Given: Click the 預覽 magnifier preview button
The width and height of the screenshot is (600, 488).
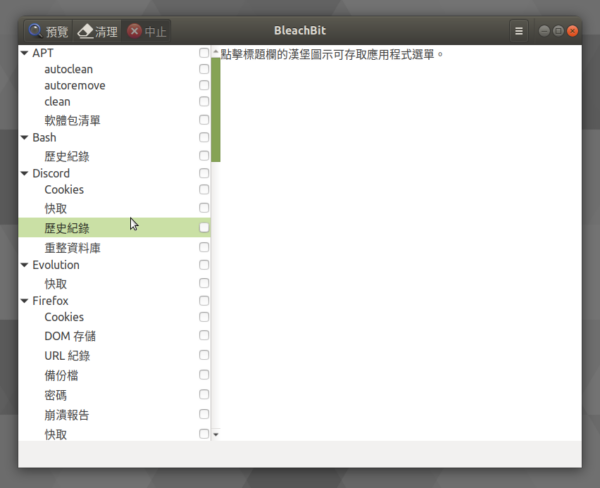Looking at the screenshot, I should coord(49,31).
